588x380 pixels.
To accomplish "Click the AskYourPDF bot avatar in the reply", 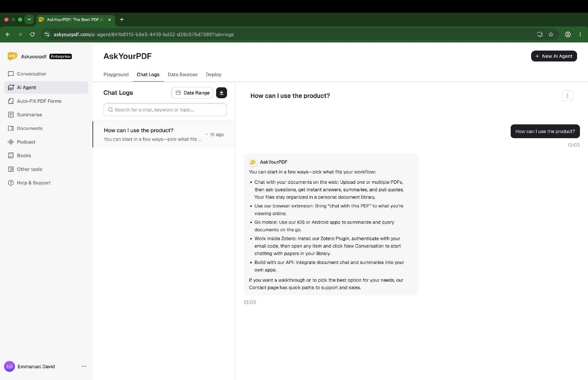I will click(253, 162).
